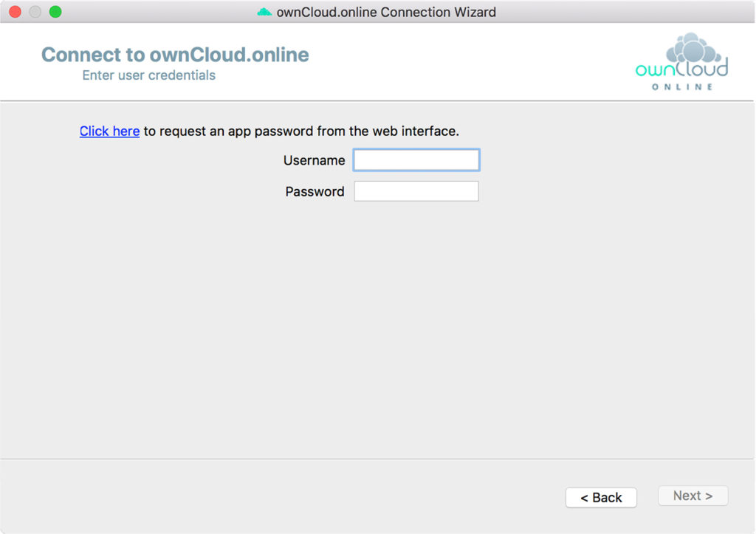The width and height of the screenshot is (756, 534).
Task: Go back using the '< Back' button
Action: coord(600,497)
